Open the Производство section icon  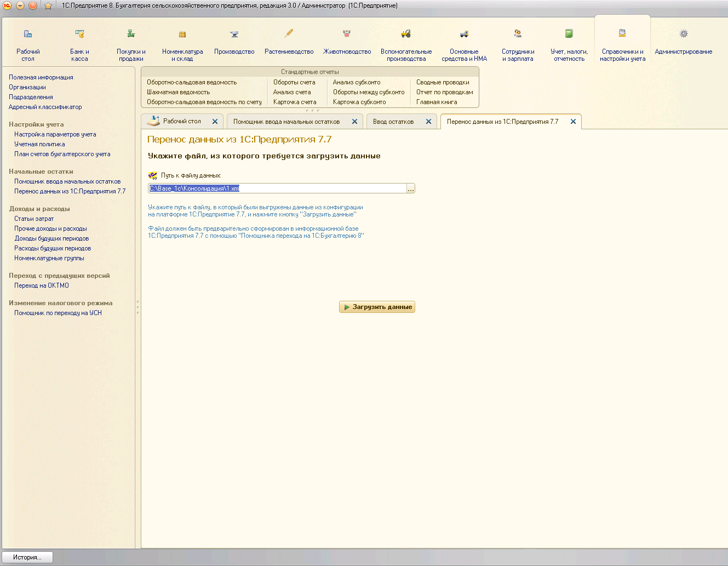point(234,34)
